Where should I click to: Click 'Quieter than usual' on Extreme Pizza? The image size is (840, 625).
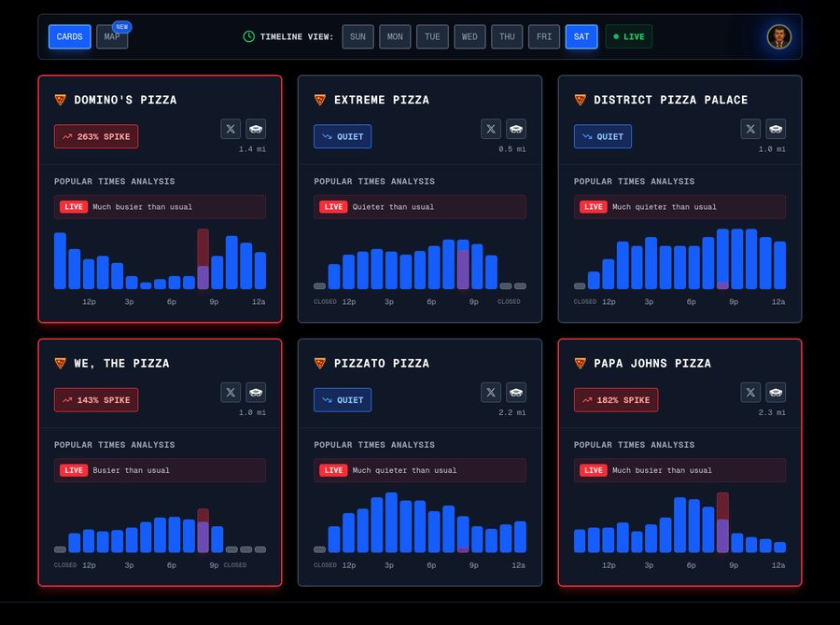coord(393,207)
